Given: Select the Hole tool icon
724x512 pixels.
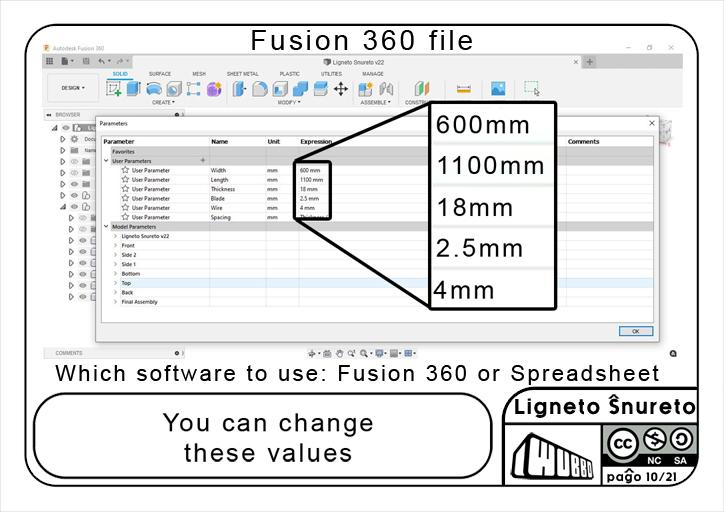Looking at the screenshot, I should 174,89.
